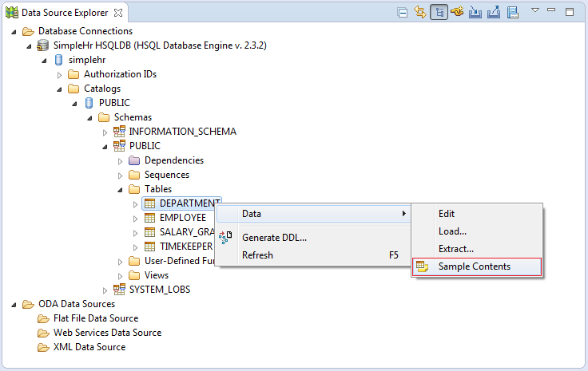Expand the Dependencies folder arrow
Viewport: 588px width, 371px height.
point(120,161)
